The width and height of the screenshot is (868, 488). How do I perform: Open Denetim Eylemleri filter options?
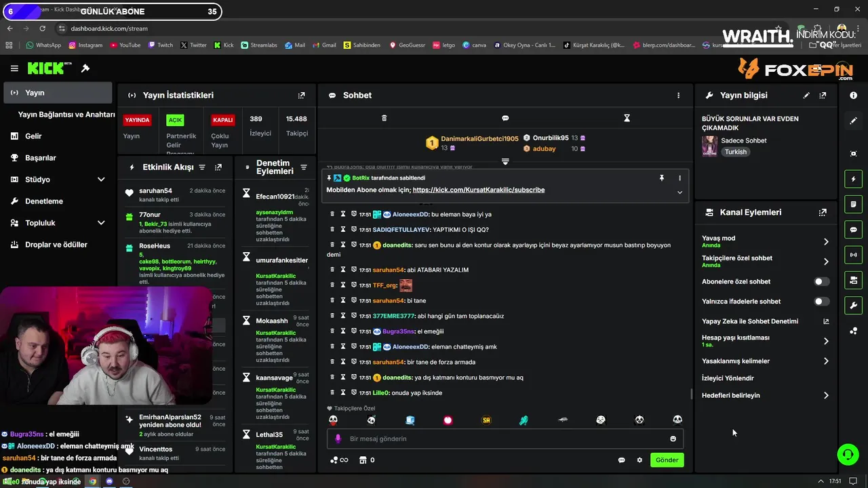(x=304, y=167)
